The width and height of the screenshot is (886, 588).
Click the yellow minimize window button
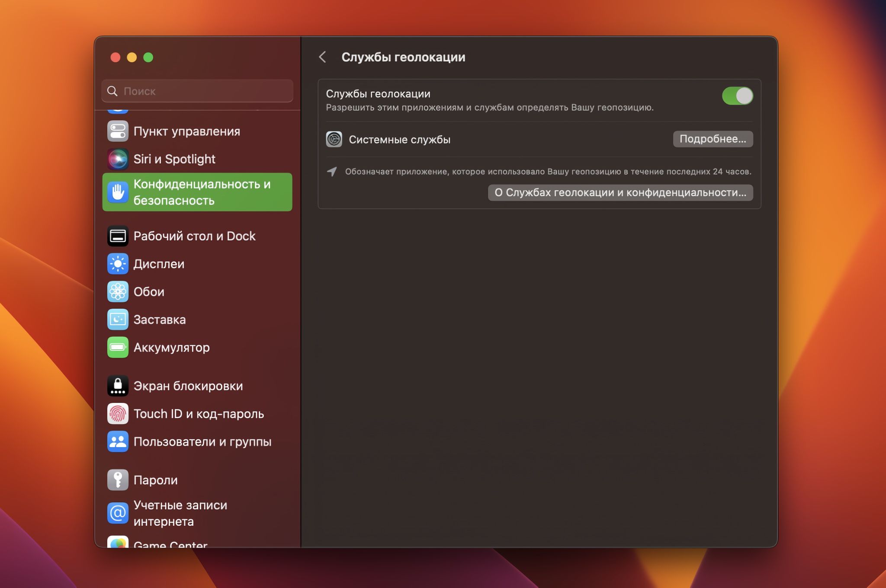[132, 58]
